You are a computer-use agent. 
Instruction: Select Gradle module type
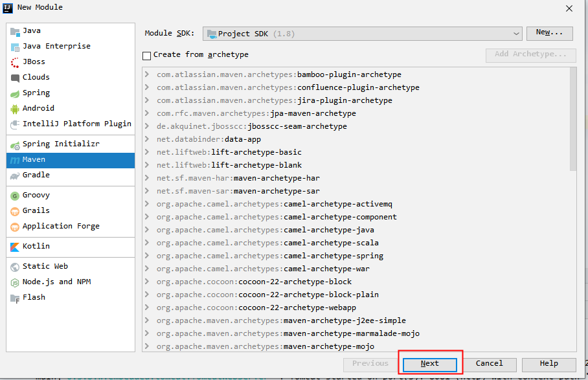coord(71,175)
